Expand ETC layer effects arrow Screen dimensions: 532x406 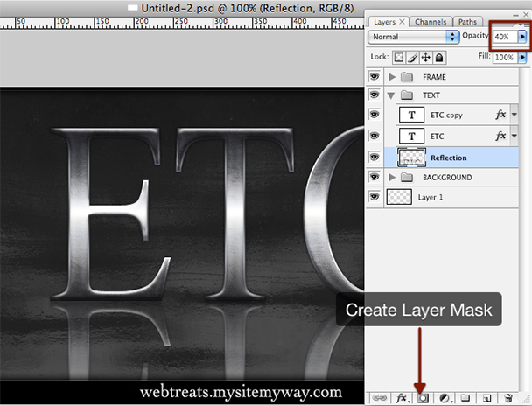click(x=514, y=136)
